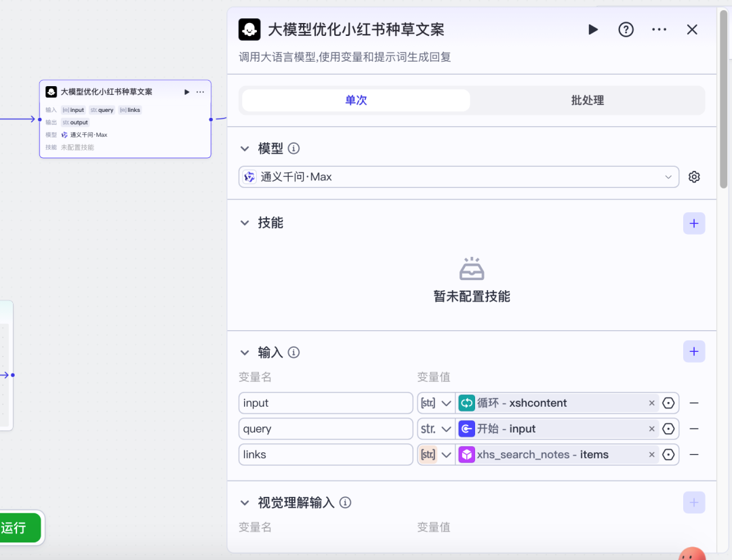Image resolution: width=732 pixels, height=560 pixels.
Task: Click the green 运行 button
Action: tap(20, 527)
